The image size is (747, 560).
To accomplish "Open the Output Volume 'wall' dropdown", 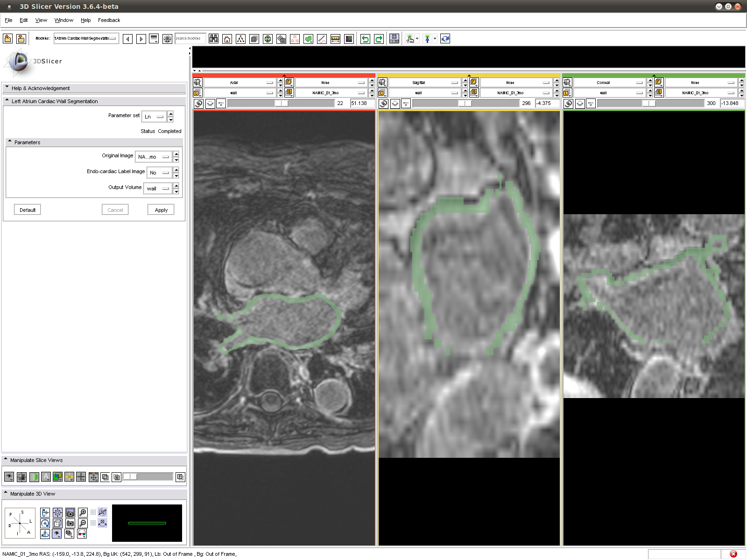I will [158, 189].
